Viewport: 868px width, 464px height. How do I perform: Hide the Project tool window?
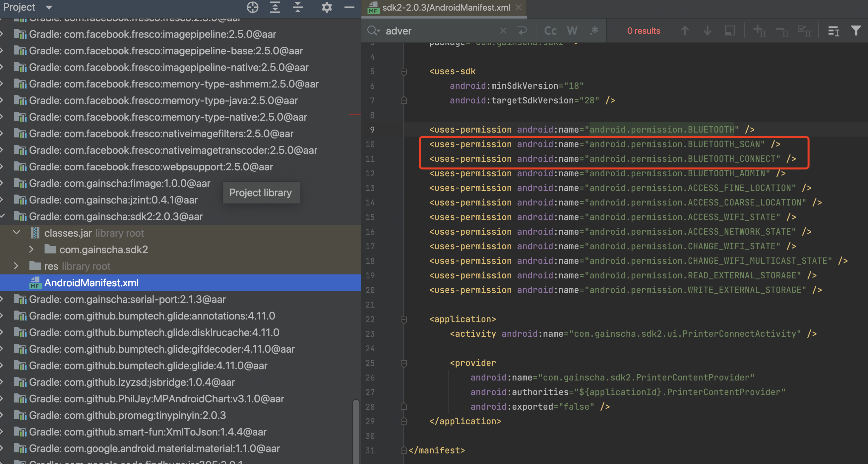click(x=349, y=7)
